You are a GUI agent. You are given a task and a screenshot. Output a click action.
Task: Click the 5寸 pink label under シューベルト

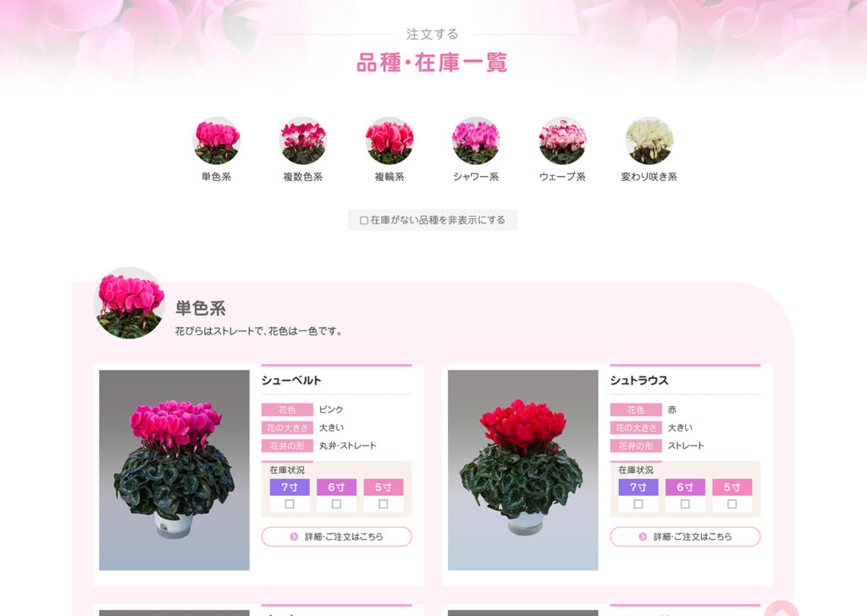coord(384,487)
